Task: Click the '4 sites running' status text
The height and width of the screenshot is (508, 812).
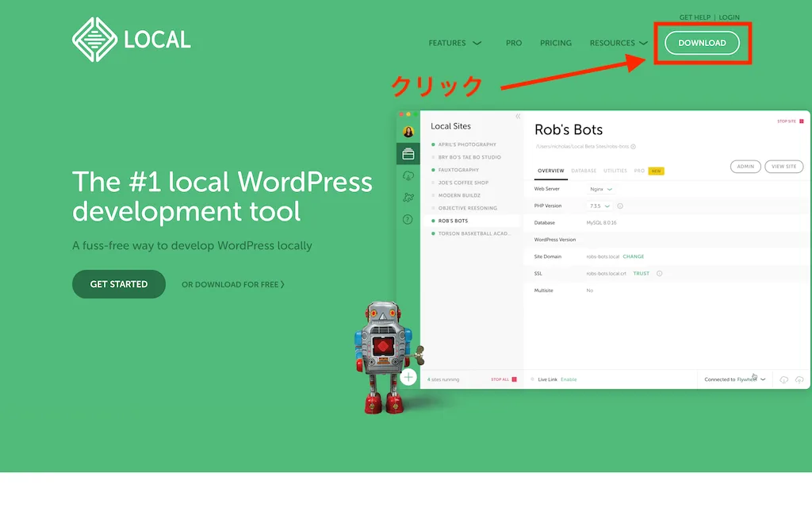Action: (x=443, y=379)
